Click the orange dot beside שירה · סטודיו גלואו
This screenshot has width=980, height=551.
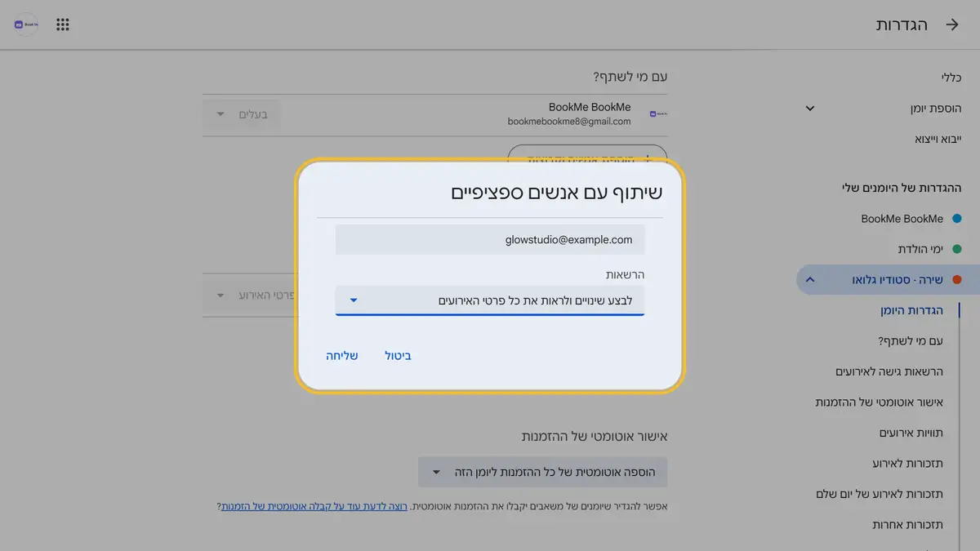[x=957, y=279]
